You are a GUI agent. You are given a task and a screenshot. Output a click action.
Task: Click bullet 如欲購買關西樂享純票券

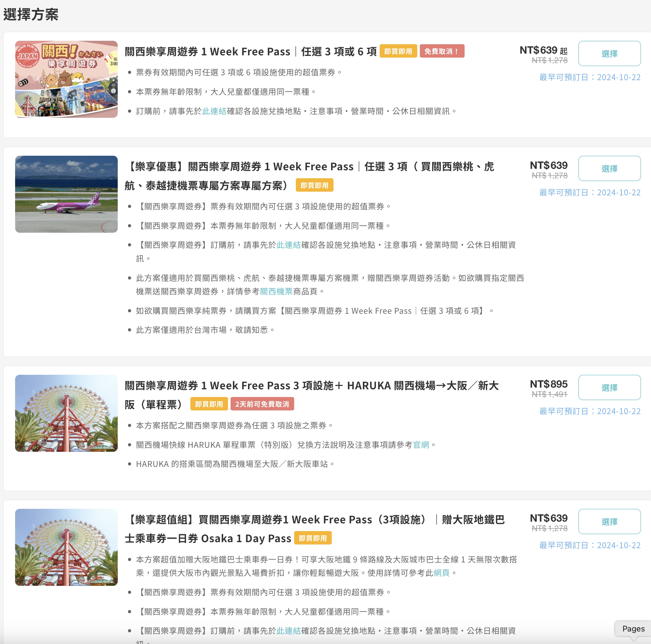coord(315,311)
